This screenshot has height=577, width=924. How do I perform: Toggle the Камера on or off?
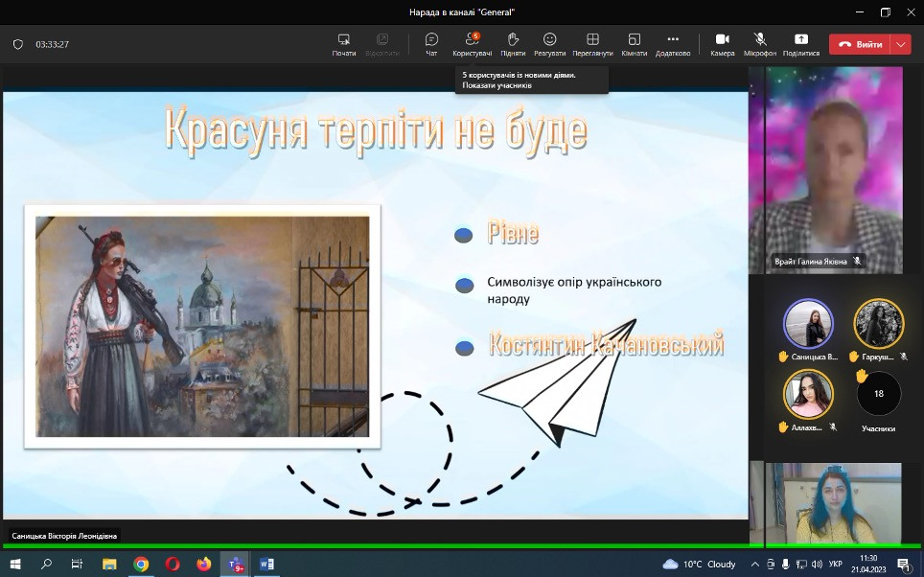(x=723, y=44)
